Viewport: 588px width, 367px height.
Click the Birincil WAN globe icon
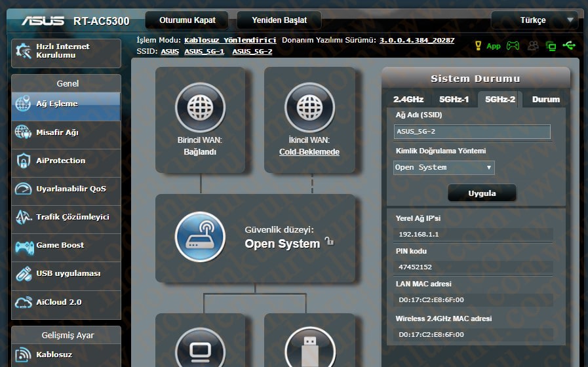tap(200, 107)
